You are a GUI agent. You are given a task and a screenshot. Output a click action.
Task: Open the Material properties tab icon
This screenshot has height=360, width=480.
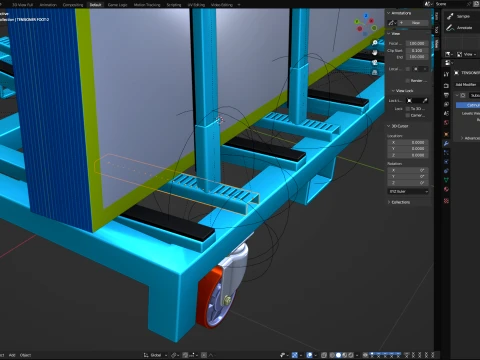pos(446,189)
